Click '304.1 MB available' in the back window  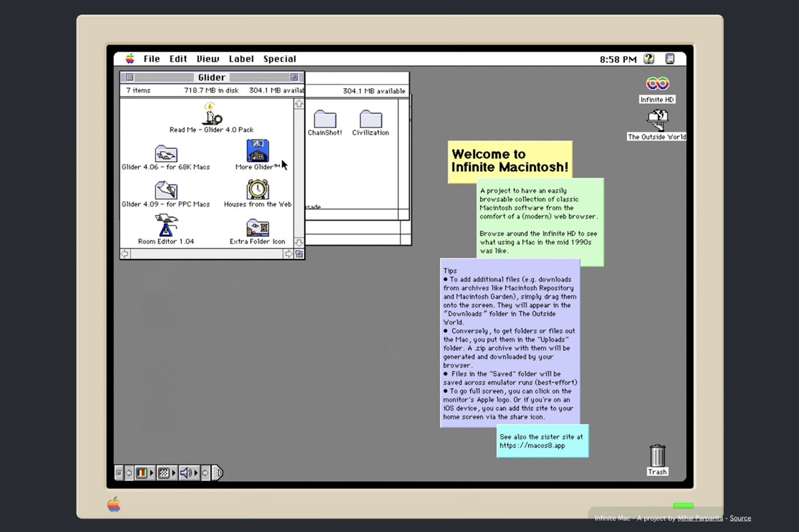(374, 91)
